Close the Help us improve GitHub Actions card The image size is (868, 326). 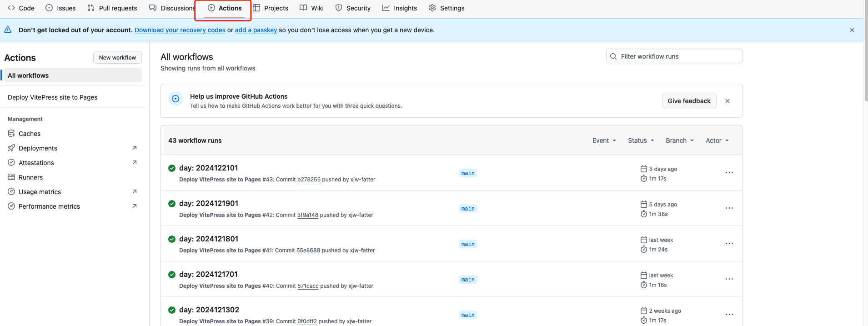click(x=727, y=101)
